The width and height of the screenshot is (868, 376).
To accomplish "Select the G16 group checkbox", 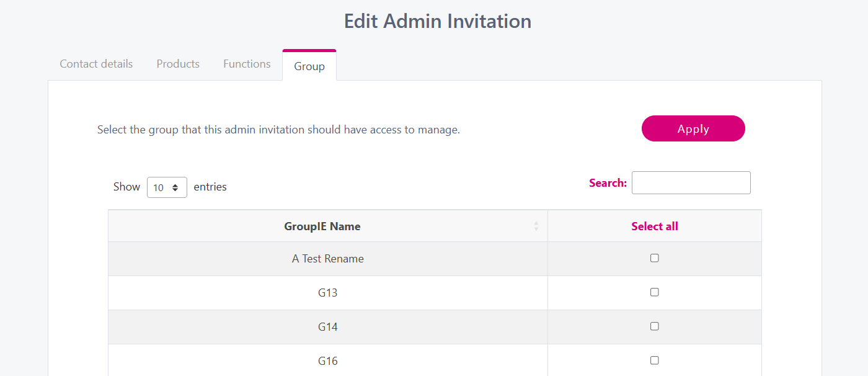I will tap(654, 360).
